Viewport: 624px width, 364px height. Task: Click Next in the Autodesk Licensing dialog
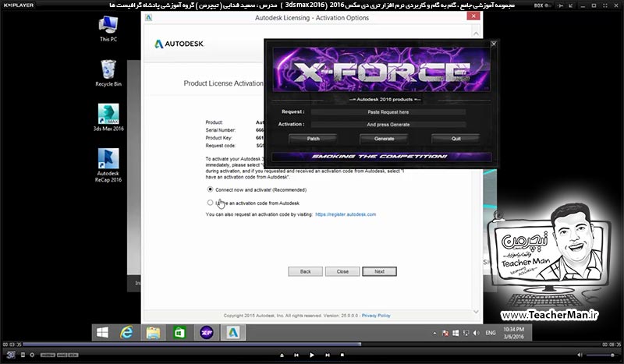point(379,271)
